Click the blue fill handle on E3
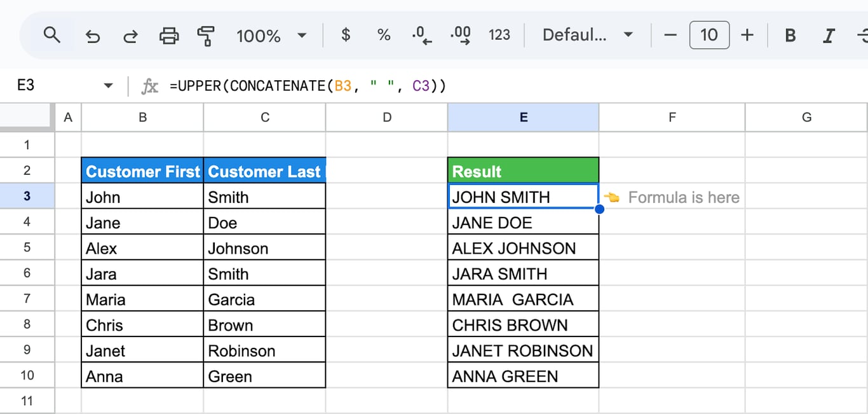The width and height of the screenshot is (868, 414). click(599, 209)
